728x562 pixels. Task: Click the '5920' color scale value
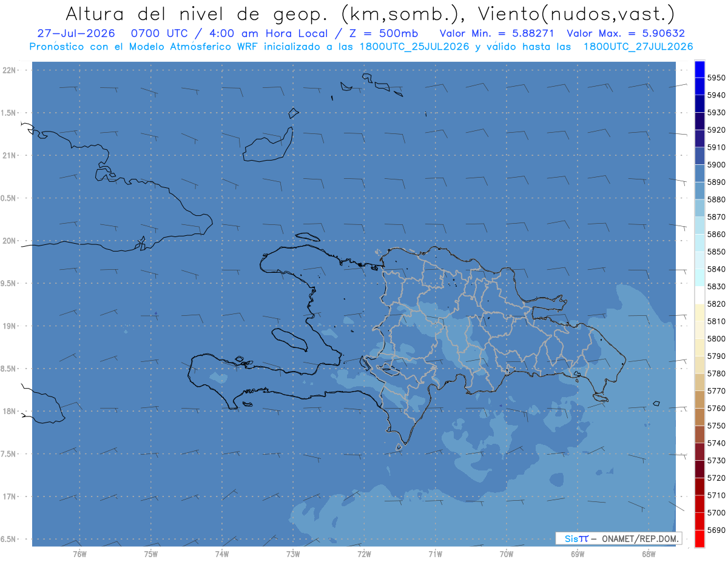pyautogui.click(x=716, y=130)
